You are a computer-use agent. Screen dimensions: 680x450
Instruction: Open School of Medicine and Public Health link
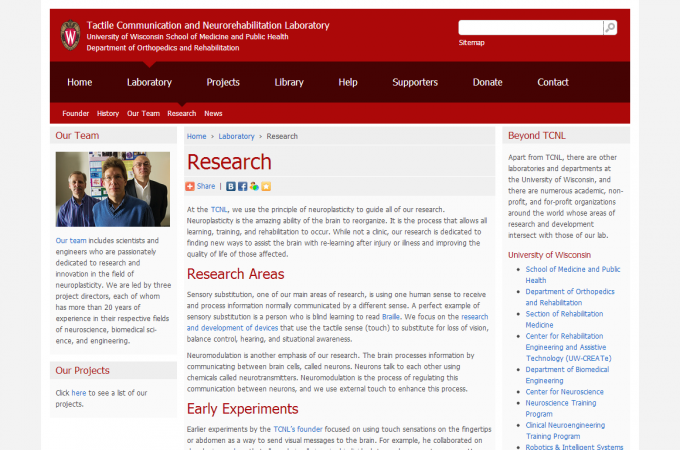[x=573, y=275]
